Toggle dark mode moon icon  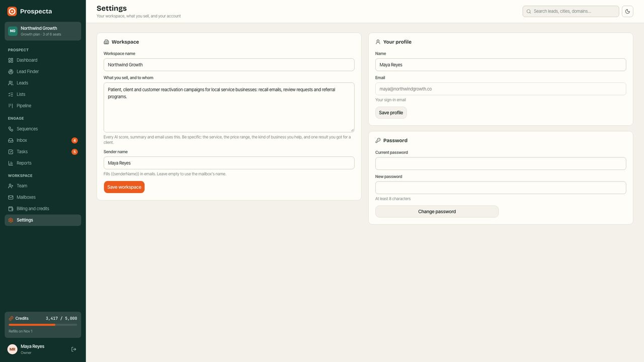tap(627, 11)
